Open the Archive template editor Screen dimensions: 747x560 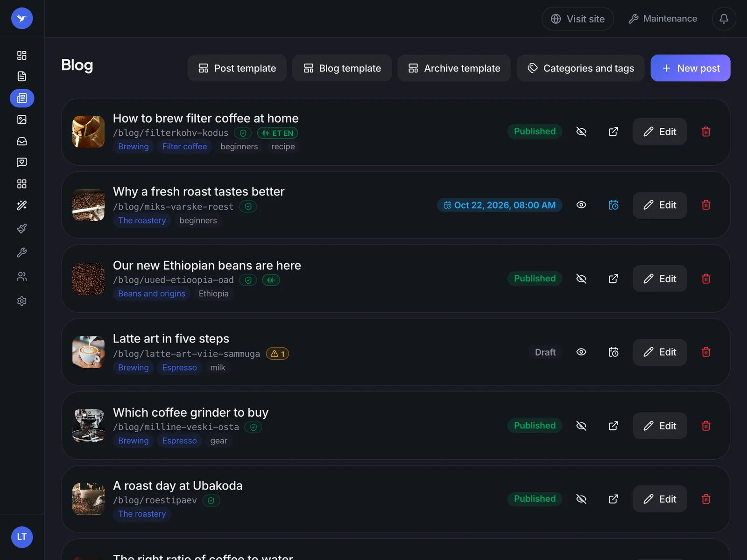coord(454,68)
